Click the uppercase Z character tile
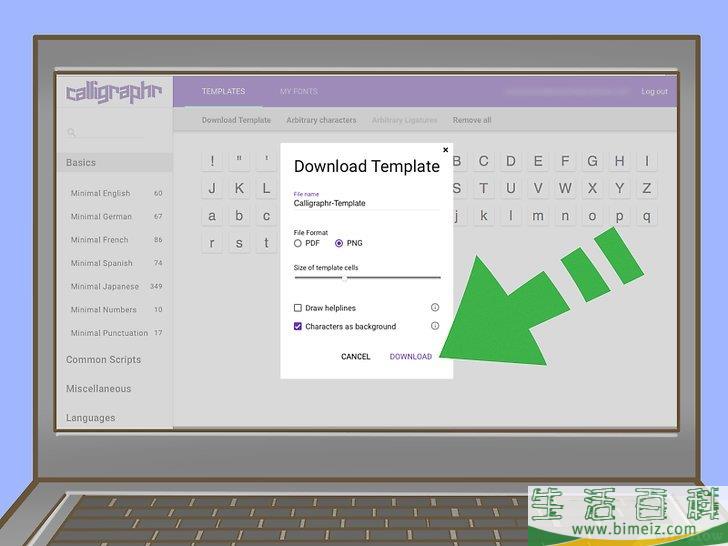Screen dimensions: 728x546 [647, 188]
